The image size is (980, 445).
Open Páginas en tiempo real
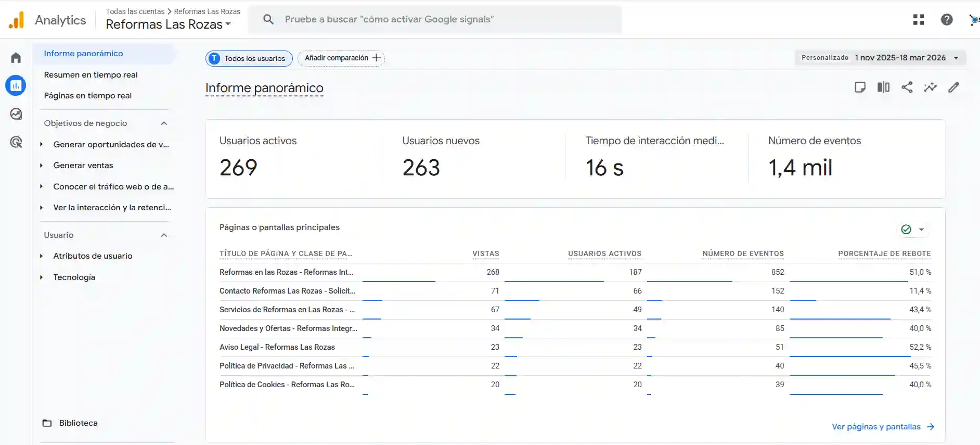coord(87,96)
